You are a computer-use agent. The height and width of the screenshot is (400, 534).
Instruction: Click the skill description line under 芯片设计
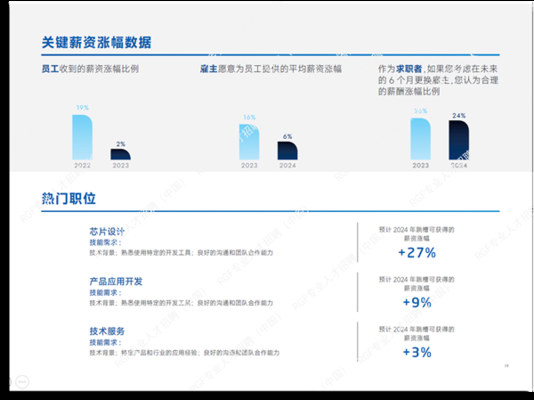tap(181, 253)
